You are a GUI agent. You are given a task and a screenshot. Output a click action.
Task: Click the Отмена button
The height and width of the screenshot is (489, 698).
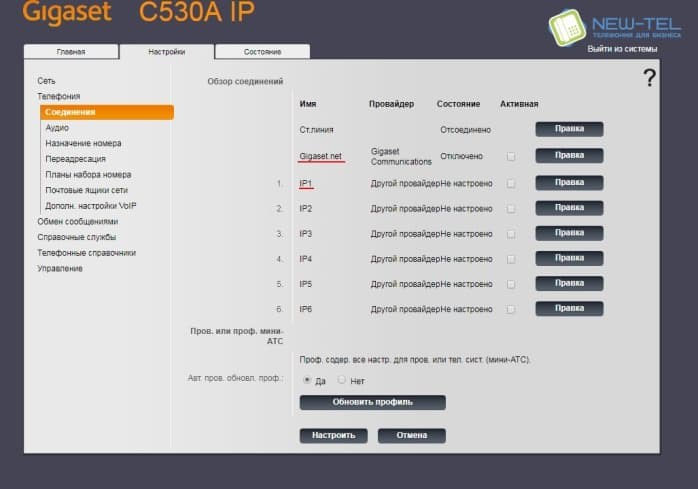[412, 436]
